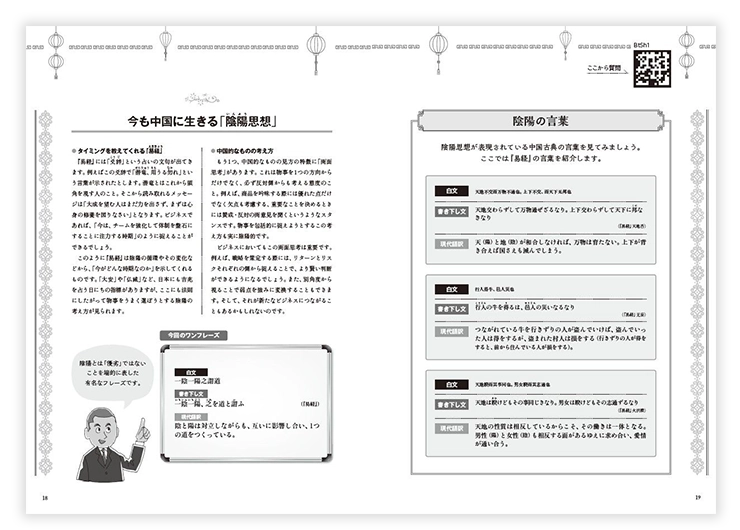
Task: Click the reading '天地は睽けどもその事同じきなり'
Action: coord(515,403)
